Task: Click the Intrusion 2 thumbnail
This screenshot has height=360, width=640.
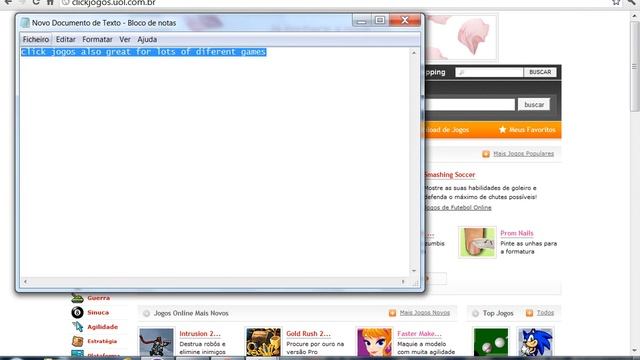Action: [156, 342]
